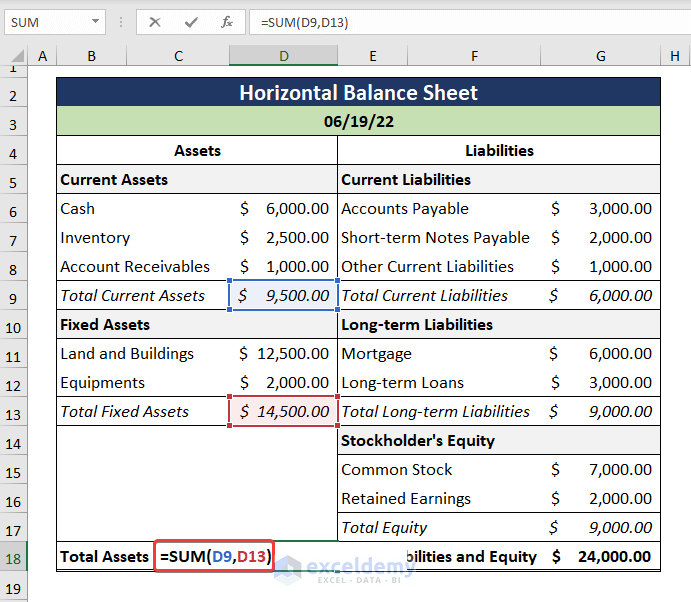
Task: Select the Total Assets label cell
Action: [105, 556]
